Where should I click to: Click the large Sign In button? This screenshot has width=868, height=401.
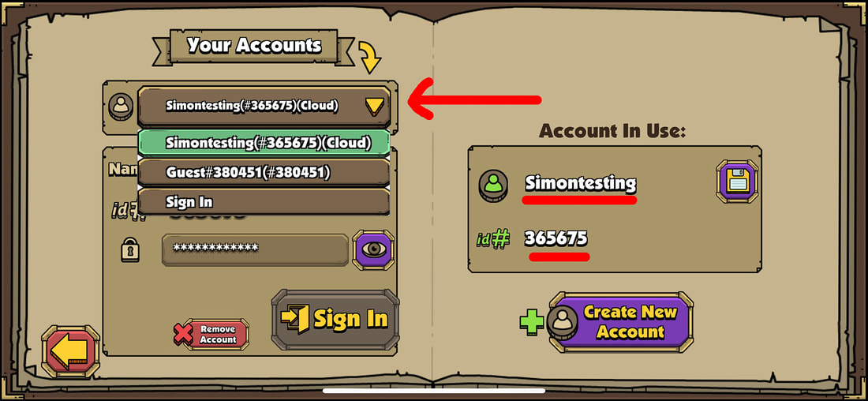pyautogui.click(x=335, y=319)
